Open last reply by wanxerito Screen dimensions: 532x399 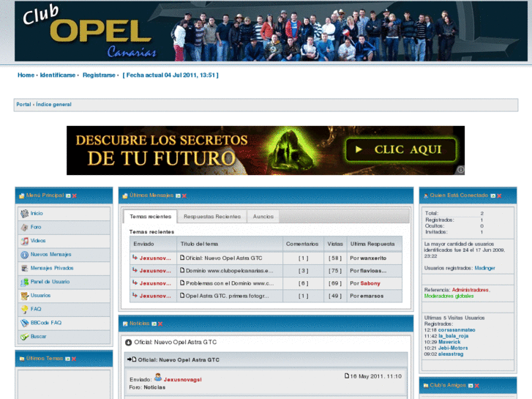pyautogui.click(x=373, y=258)
